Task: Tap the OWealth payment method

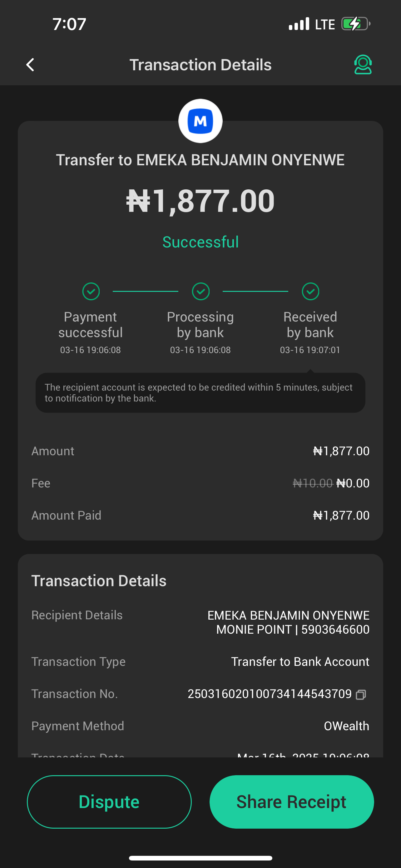Action: [x=346, y=726]
